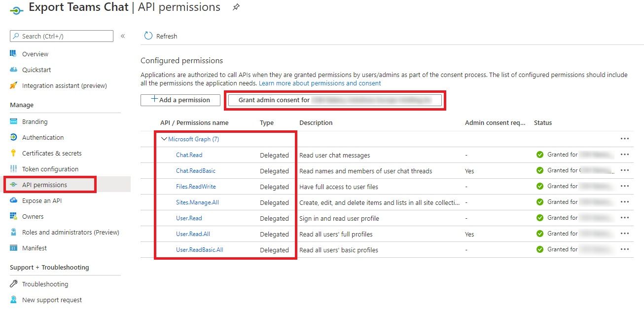Click the Export Teams Chat app logo icon

point(17,9)
